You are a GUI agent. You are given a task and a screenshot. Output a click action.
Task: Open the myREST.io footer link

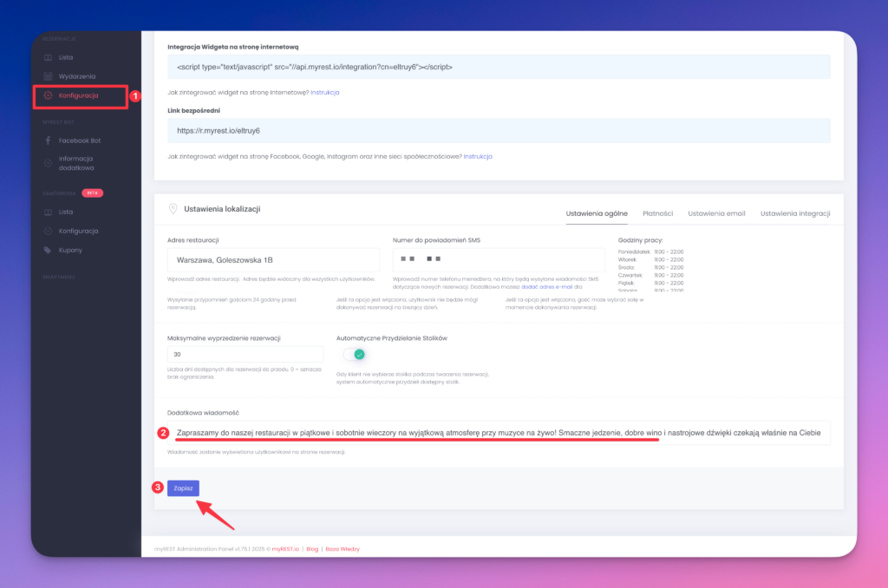[x=285, y=549]
